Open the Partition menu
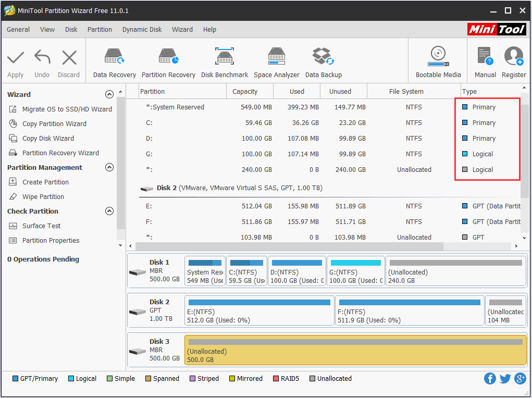532x398 pixels. tap(100, 30)
